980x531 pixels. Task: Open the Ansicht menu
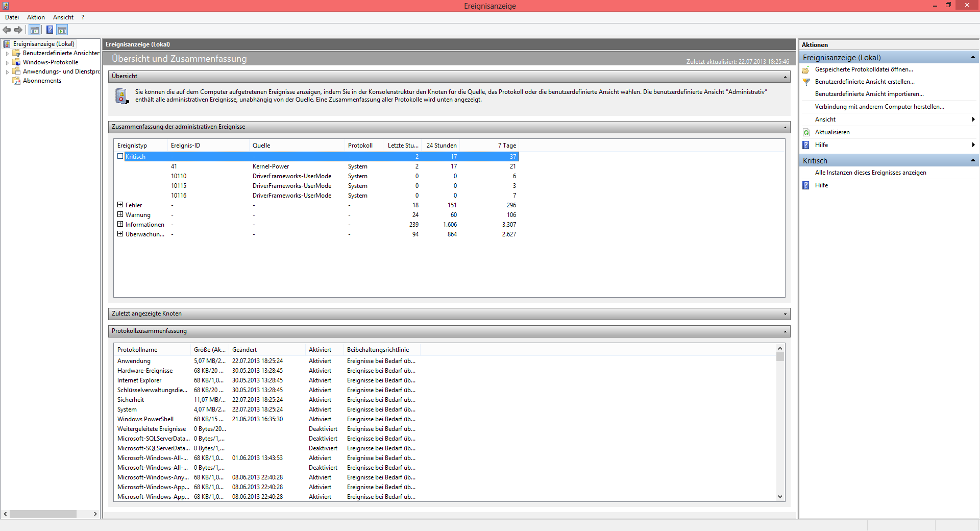(x=63, y=17)
